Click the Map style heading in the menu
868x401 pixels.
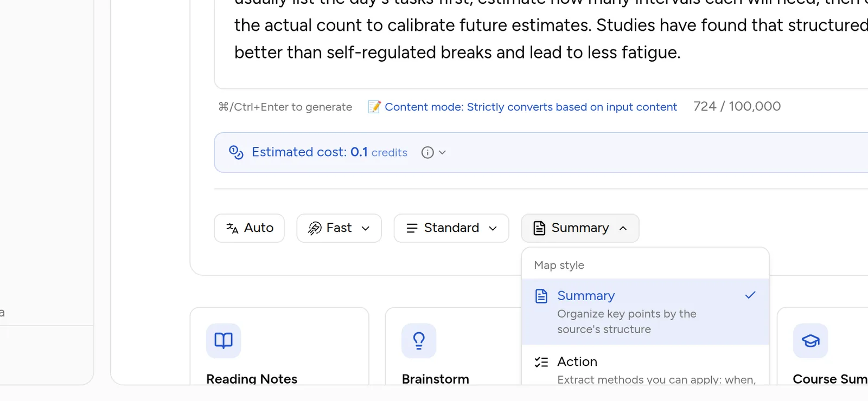point(559,265)
